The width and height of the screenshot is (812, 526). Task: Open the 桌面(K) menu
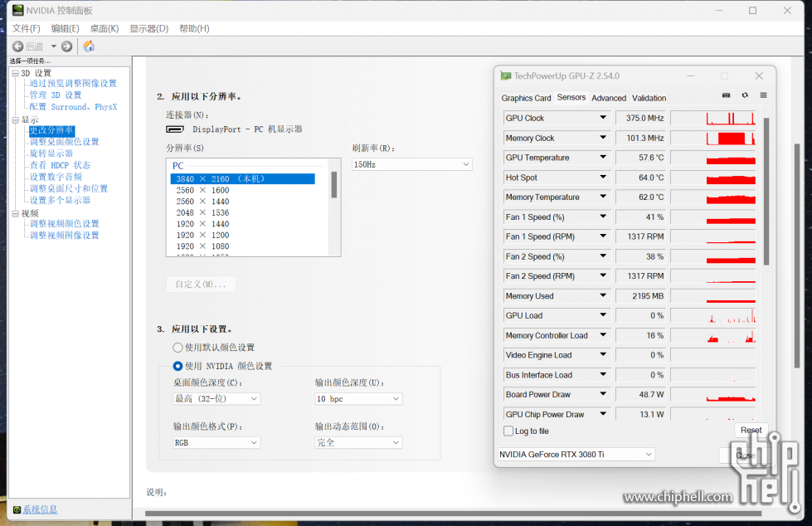[x=104, y=28]
